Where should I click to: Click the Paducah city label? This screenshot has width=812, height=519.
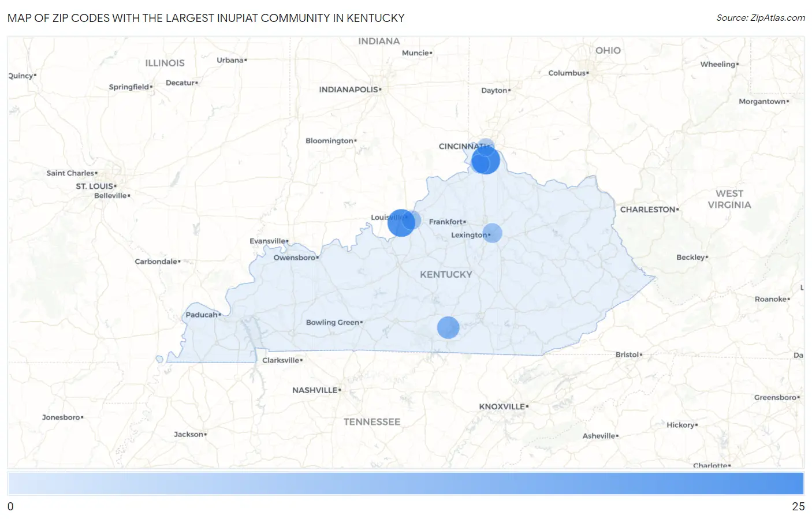click(x=202, y=315)
